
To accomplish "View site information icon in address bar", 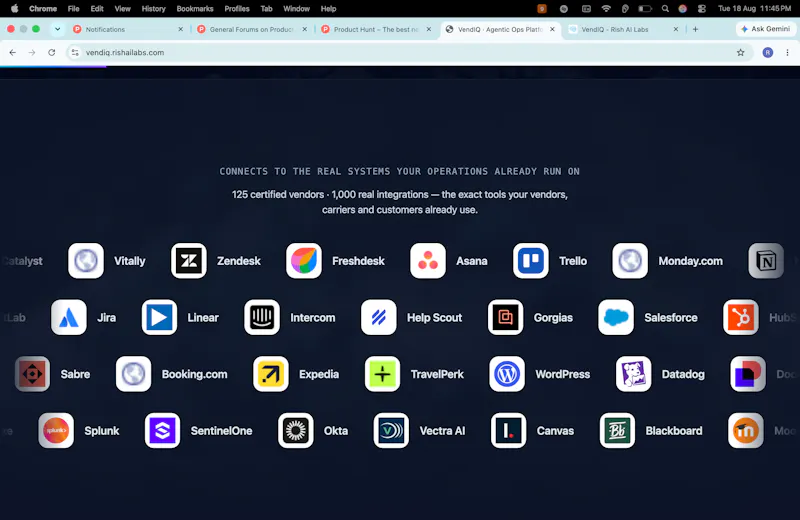I will pos(75,53).
